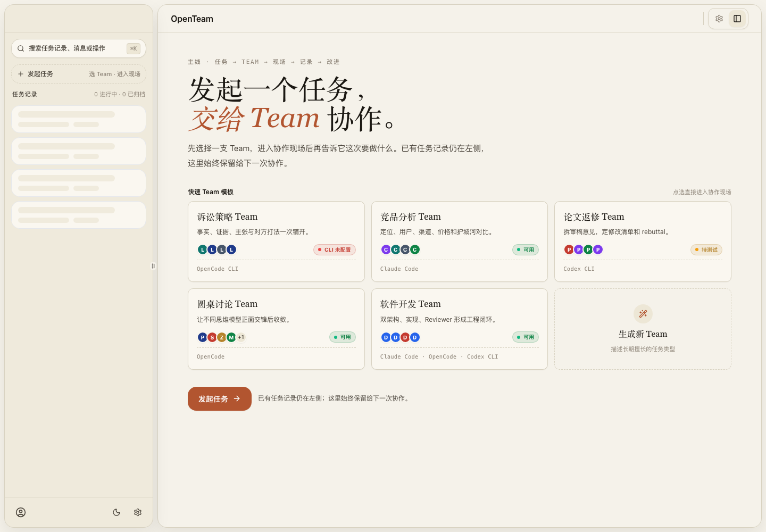Click 'Claude Code · OpenCode · Codex CLI' label
Image resolution: width=766 pixels, height=532 pixels.
pos(439,357)
